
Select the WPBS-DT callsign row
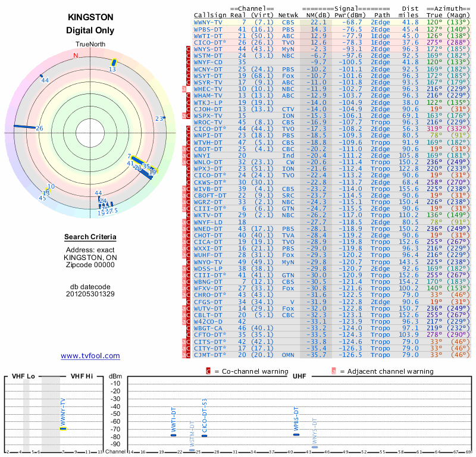tap(208, 29)
